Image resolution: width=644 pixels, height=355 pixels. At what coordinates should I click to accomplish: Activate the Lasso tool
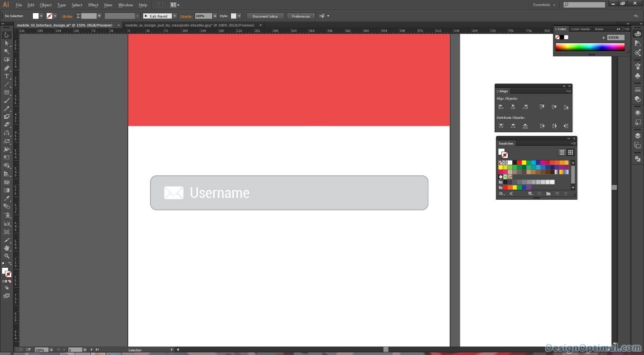click(7, 59)
